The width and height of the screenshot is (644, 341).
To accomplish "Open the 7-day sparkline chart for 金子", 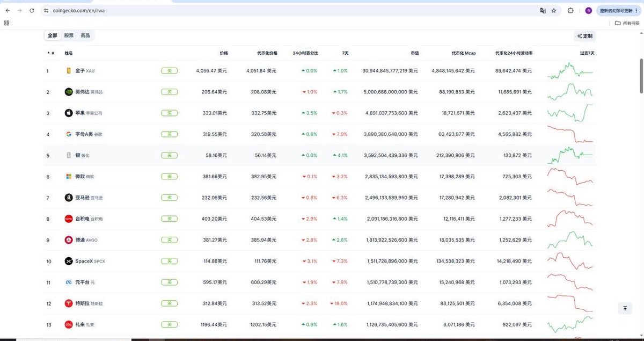I will [x=570, y=70].
